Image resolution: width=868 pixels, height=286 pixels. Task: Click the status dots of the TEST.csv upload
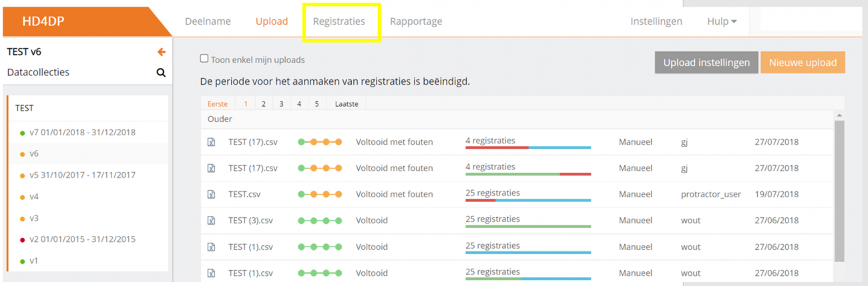320,195
